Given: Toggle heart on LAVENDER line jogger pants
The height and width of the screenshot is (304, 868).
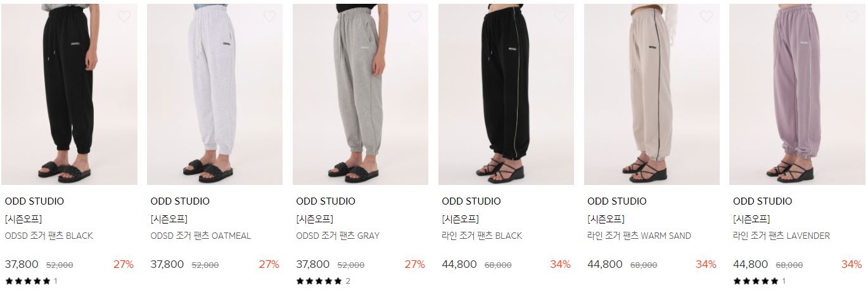Looking at the screenshot, I should [x=852, y=16].
